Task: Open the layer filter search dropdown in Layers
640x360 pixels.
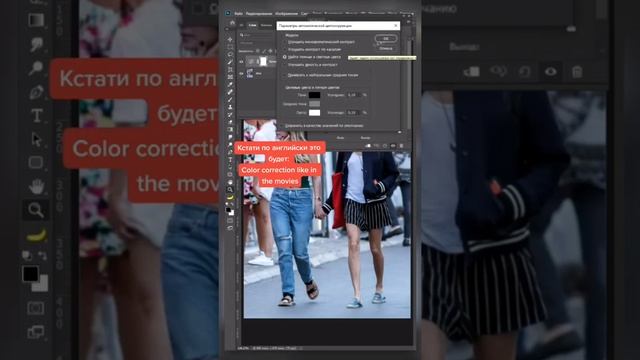Action: pyautogui.click(x=256, y=36)
